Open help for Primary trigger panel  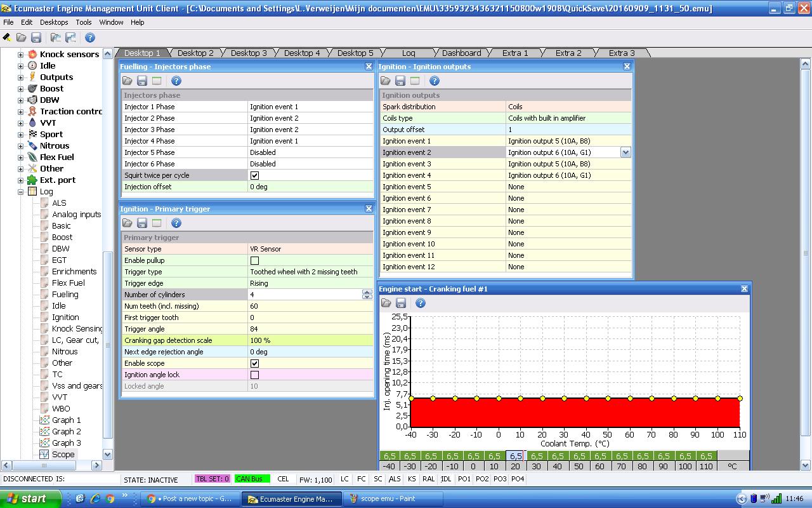pos(176,224)
